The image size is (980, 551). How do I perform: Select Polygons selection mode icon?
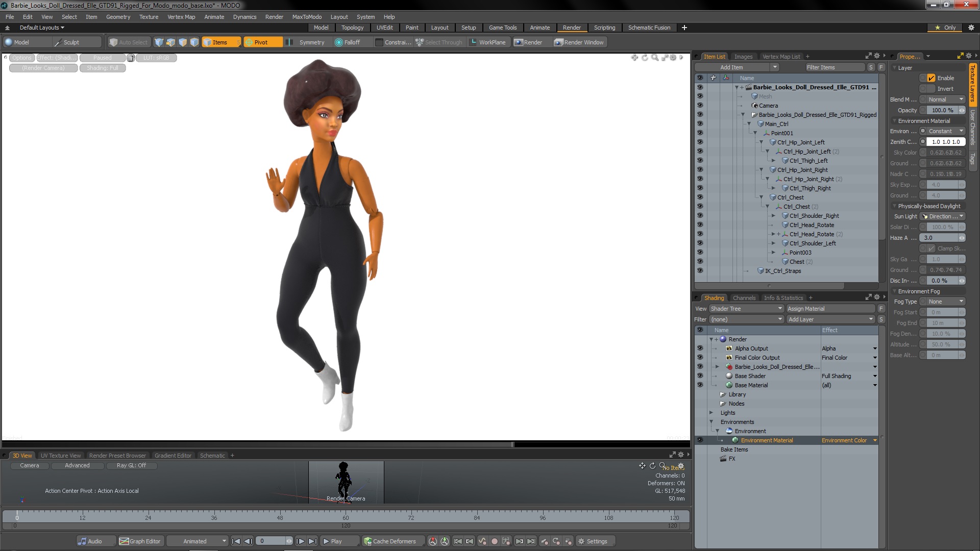coord(183,42)
